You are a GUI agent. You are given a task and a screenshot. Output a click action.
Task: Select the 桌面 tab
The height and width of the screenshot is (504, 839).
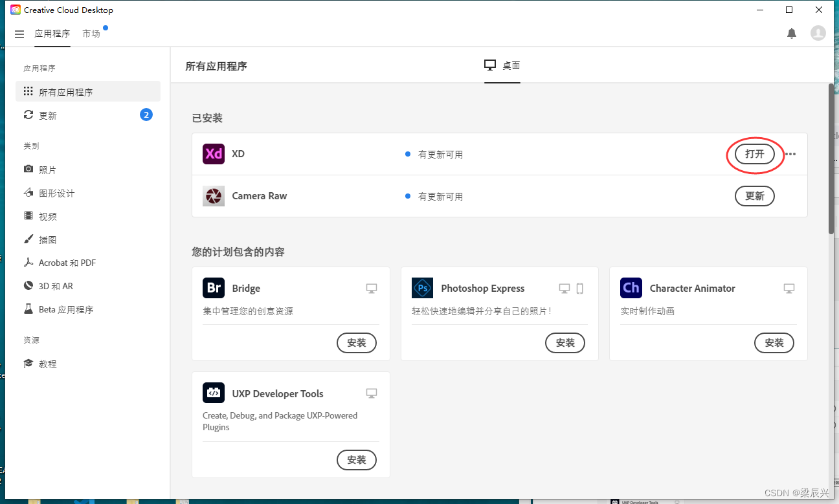click(x=502, y=65)
